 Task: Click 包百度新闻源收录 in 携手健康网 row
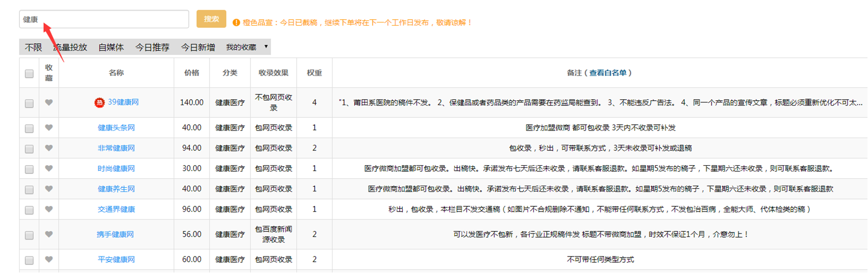[x=273, y=235]
